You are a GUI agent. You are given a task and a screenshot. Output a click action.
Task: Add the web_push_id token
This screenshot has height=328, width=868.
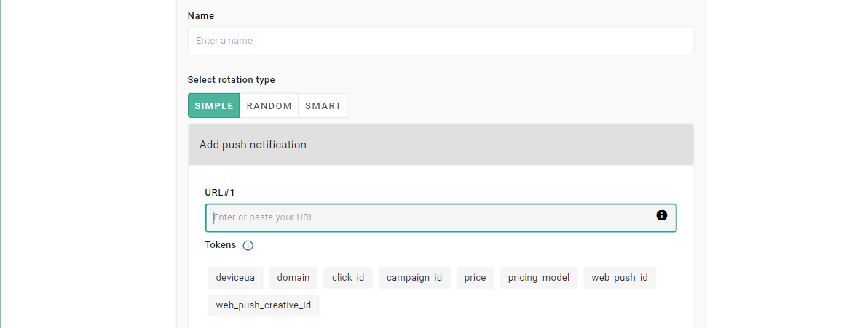(x=619, y=278)
